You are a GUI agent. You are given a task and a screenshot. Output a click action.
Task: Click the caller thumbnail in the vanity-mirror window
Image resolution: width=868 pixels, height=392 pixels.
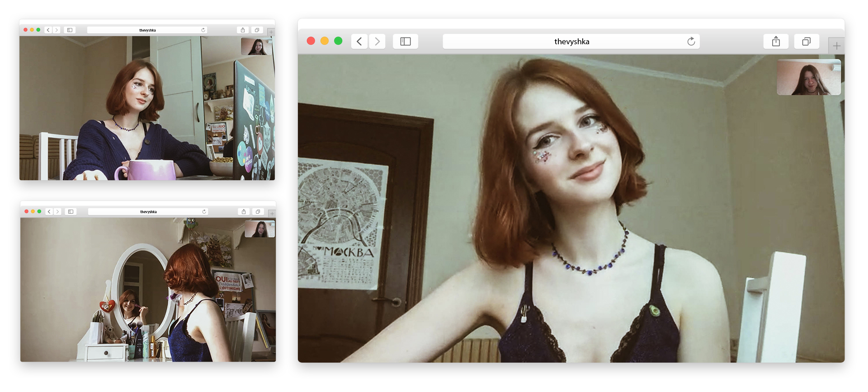coord(259,229)
